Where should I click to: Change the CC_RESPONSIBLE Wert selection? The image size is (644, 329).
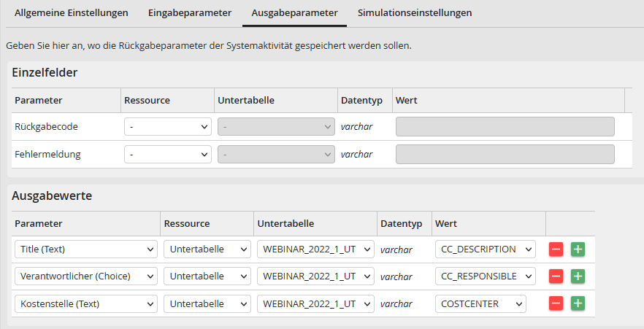click(x=485, y=276)
